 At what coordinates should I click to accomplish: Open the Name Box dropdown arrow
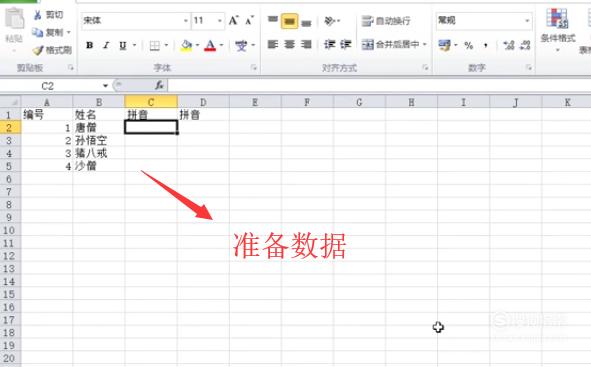(x=106, y=86)
